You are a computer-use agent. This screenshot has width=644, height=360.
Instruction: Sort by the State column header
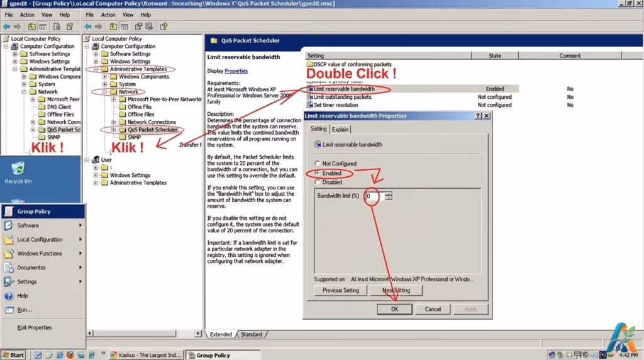tap(495, 55)
